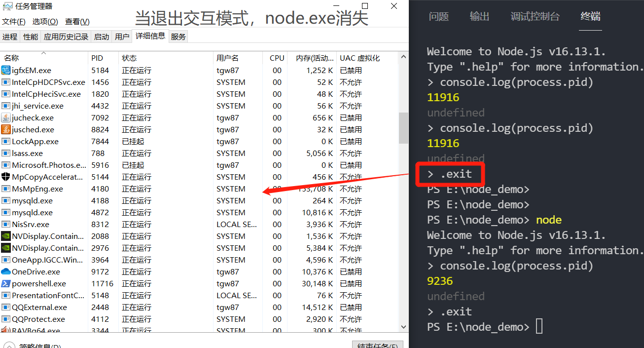Image resolution: width=644 pixels, height=348 pixels.
Task: Click the MpCopyAccelerat... shield icon
Action: click(x=6, y=177)
